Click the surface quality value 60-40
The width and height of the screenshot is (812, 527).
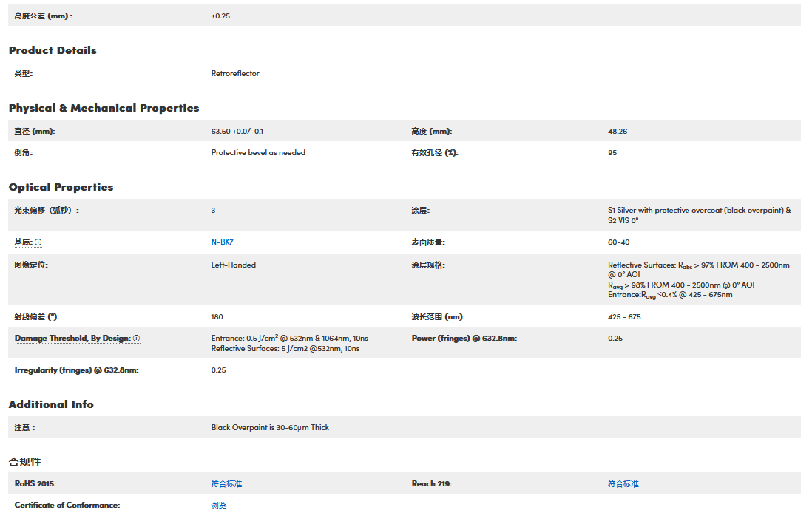(x=619, y=242)
